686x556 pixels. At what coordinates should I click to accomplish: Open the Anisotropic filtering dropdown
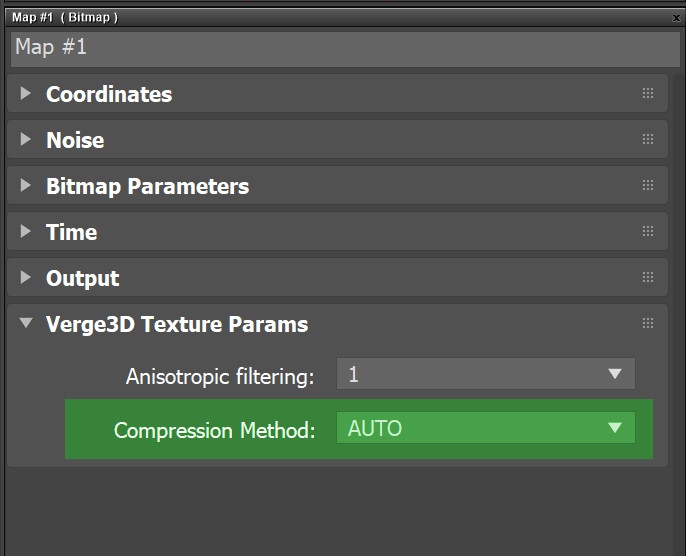click(x=486, y=374)
